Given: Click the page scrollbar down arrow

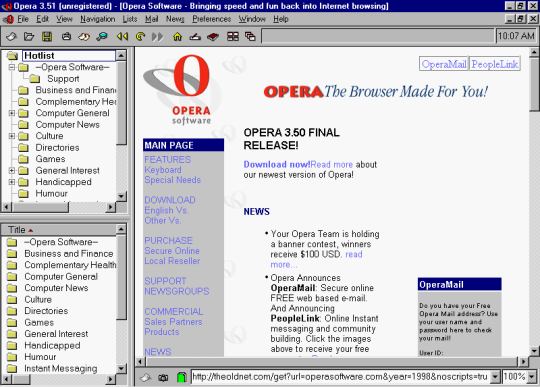Looking at the screenshot, I should pyautogui.click(x=534, y=351).
